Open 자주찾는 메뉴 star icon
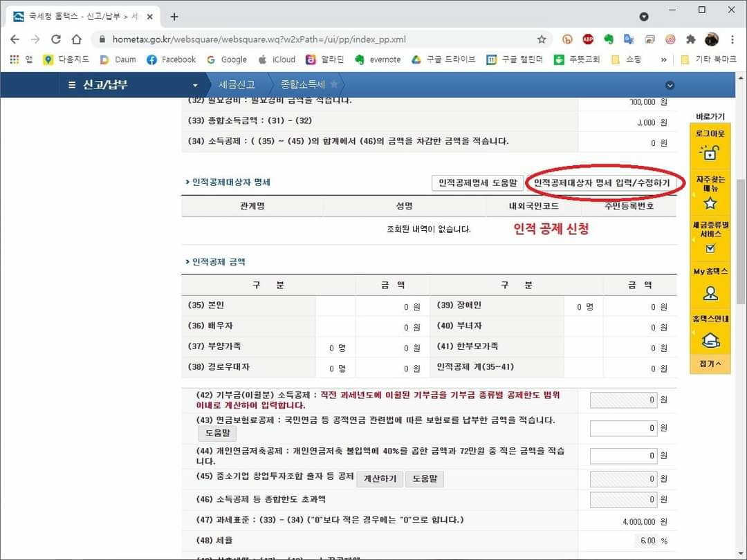747x560 pixels. click(x=710, y=203)
